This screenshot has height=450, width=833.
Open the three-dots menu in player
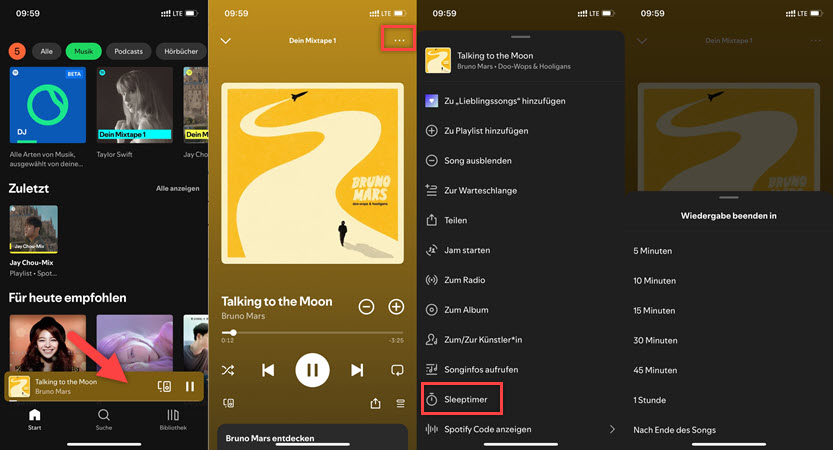(400, 40)
